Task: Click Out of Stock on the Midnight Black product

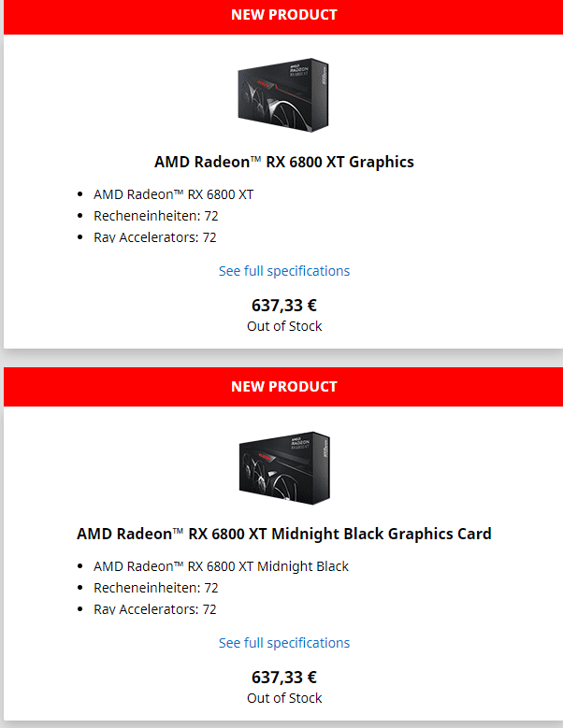Action: 284,698
